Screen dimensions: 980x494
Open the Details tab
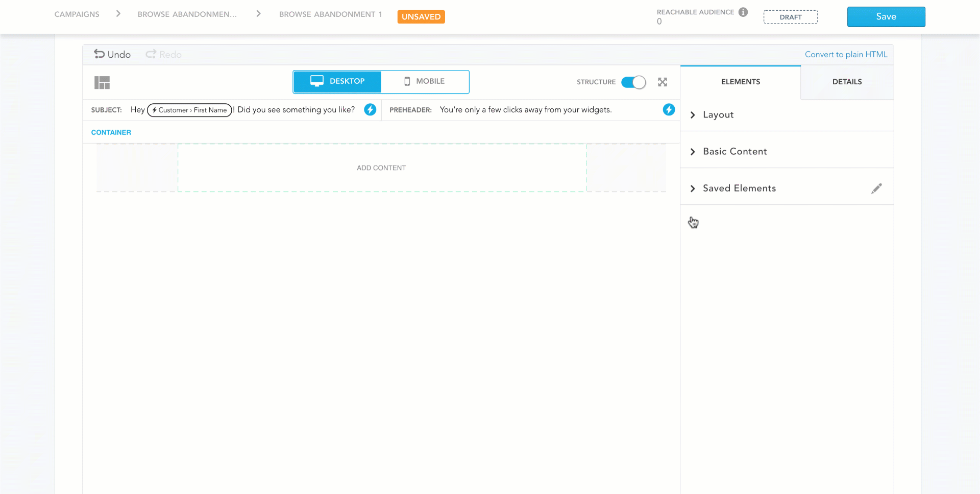tap(847, 82)
